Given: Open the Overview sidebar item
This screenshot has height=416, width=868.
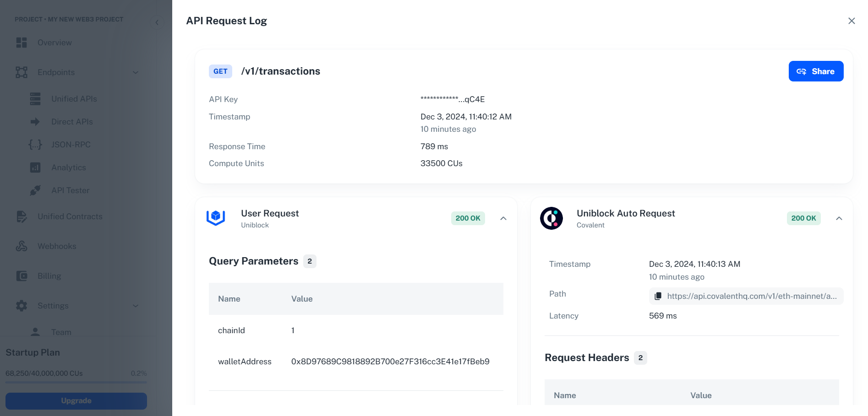Looking at the screenshot, I should tap(55, 43).
